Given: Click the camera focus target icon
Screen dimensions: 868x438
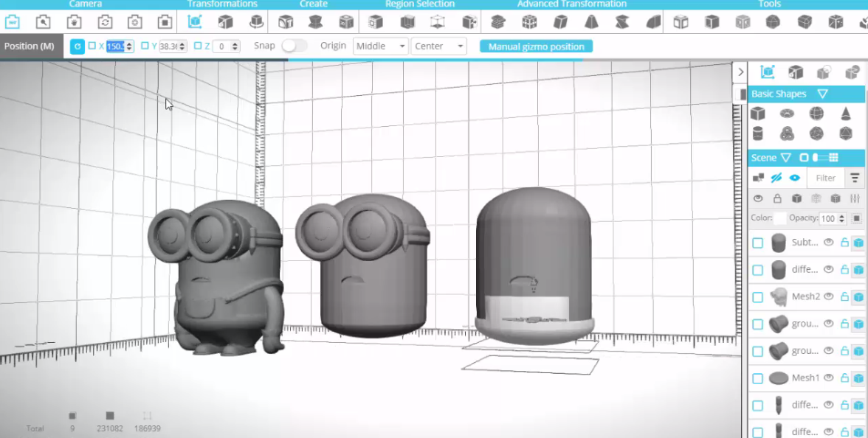Looking at the screenshot, I should 134,22.
